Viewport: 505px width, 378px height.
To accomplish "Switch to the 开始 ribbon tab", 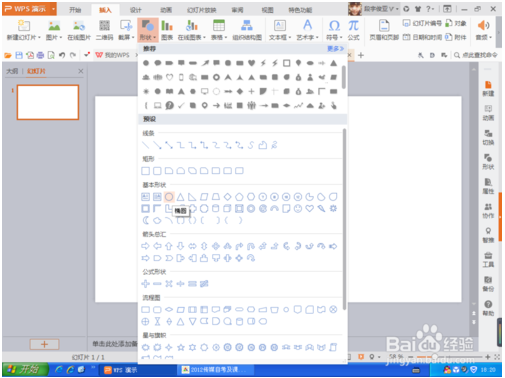I will point(75,10).
